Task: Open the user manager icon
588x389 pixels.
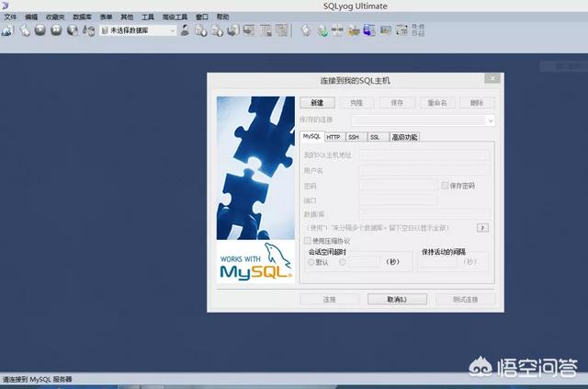Action: pyautogui.click(x=185, y=30)
